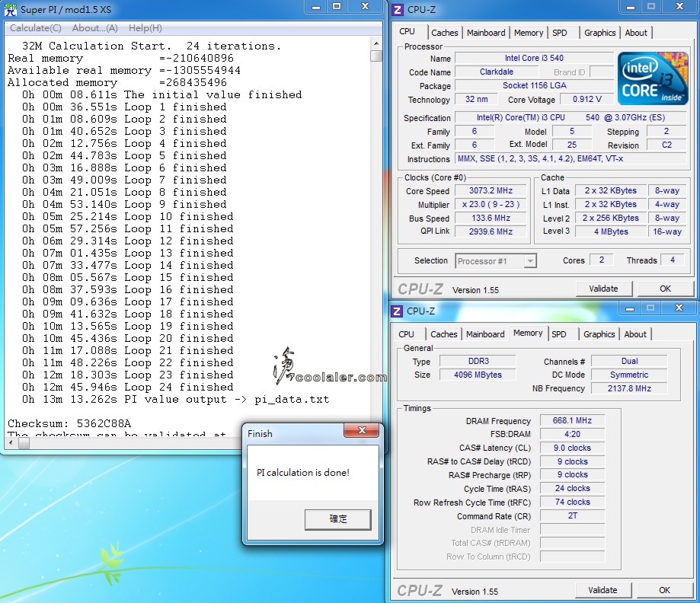Open the About...(A) menu in Super PI
Screen dimensions: 700x603
coord(95,28)
